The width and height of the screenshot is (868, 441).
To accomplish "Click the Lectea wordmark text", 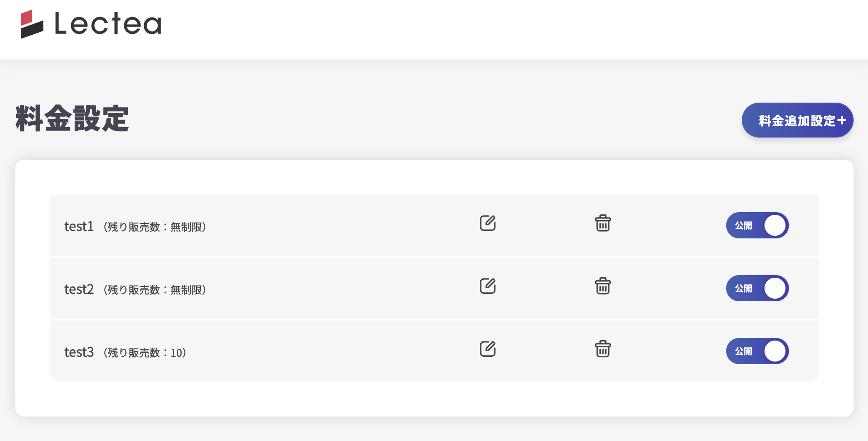I will point(108,24).
